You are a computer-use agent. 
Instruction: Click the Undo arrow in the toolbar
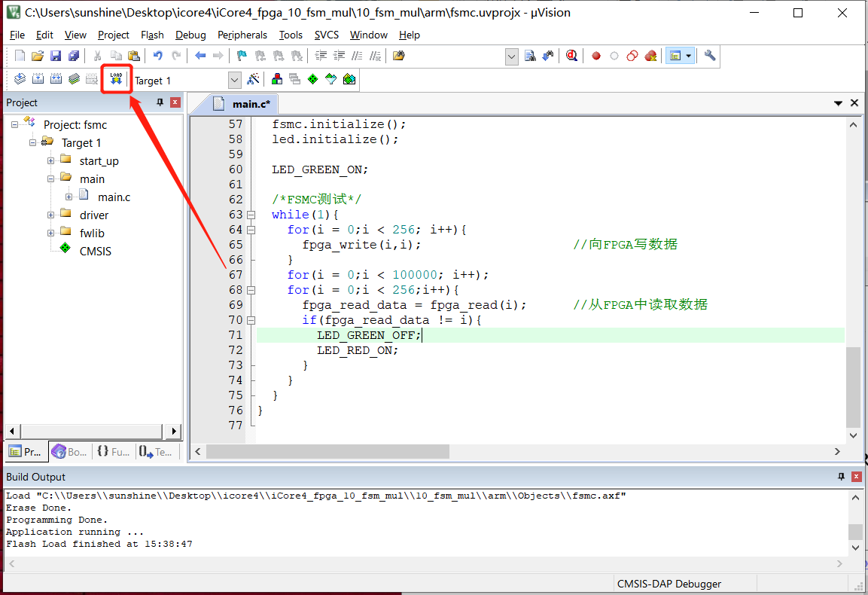[x=157, y=56]
